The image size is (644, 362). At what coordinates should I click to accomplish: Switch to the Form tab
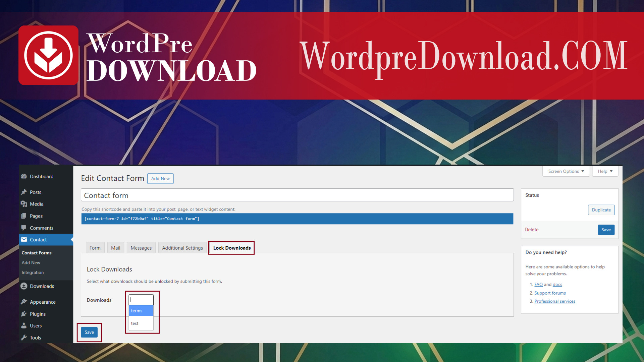pyautogui.click(x=95, y=248)
